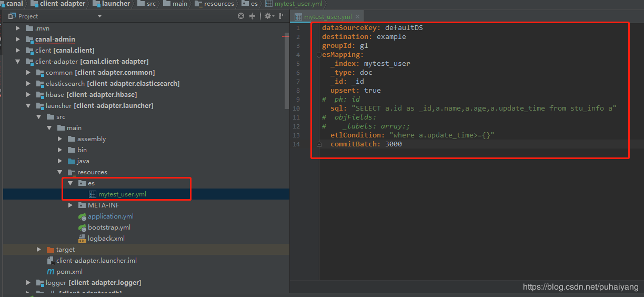
Task: Click the collapse all icon in Project panel
Action: click(x=252, y=16)
